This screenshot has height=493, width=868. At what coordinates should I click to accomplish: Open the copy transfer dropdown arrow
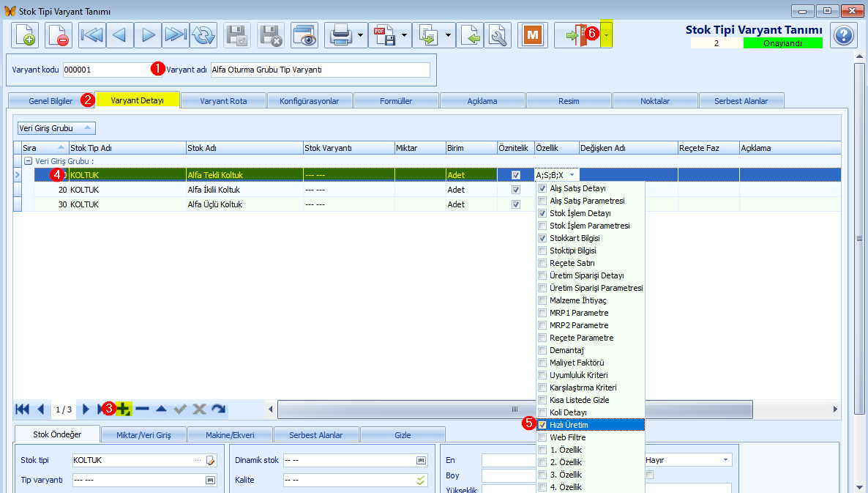(448, 35)
